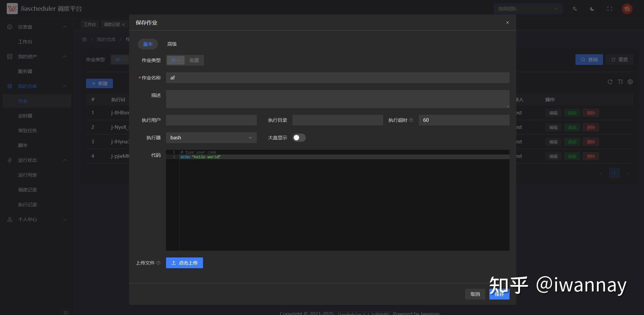Collapse the 我的资产 menu group
Screen dimensions: 644x315
[x=65, y=57]
